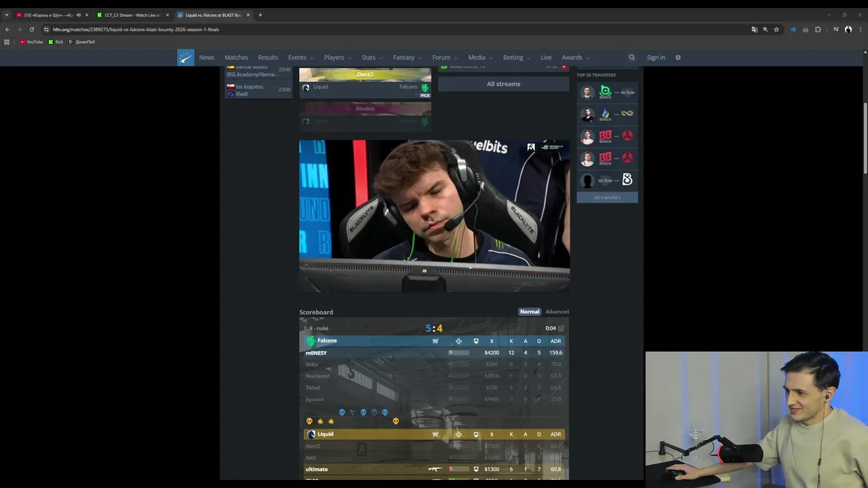Go to the Results section
868x488 pixels.
pos(268,58)
